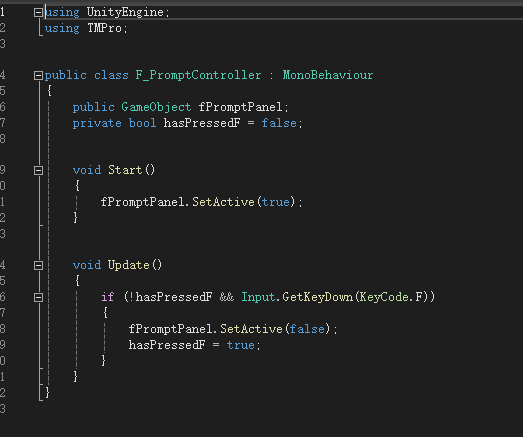523x437 pixels.
Task: Collapse the if statement block
Action: 38,297
